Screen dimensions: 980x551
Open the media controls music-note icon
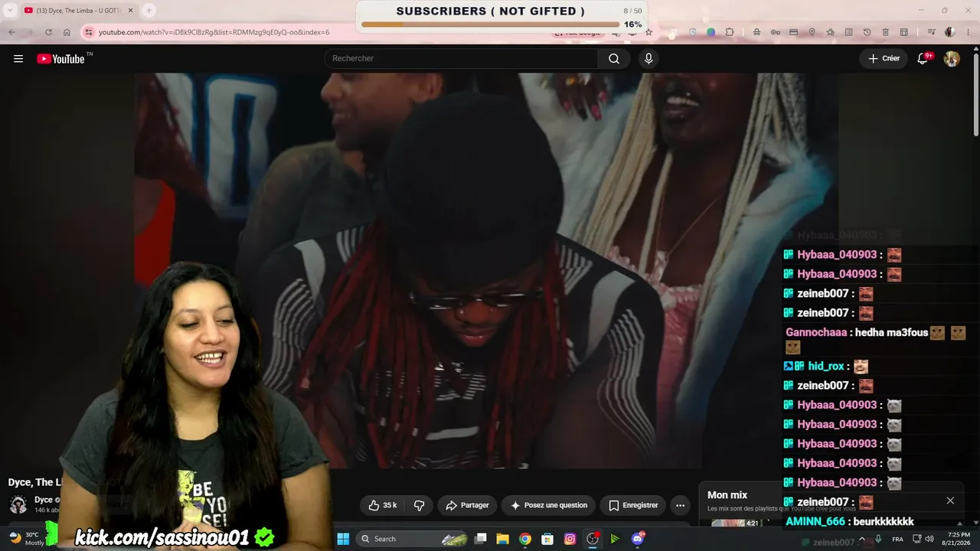[x=931, y=32]
